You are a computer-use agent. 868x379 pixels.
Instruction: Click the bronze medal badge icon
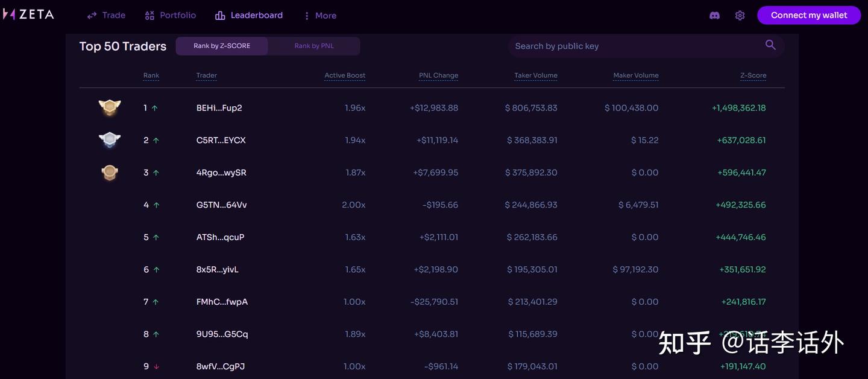click(x=110, y=173)
